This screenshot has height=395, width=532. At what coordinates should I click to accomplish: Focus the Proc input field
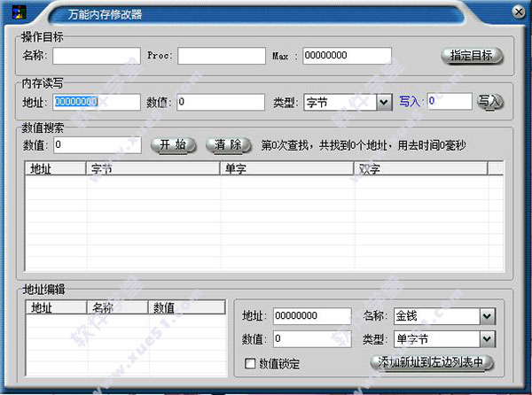pyautogui.click(x=222, y=56)
